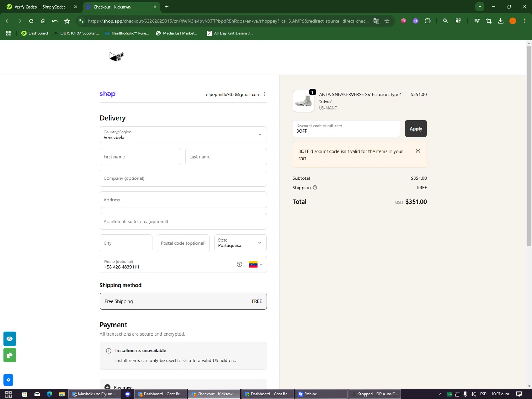Screen dimensions: 532x399
Task: Open phone country flag selector
Action: click(x=256, y=264)
